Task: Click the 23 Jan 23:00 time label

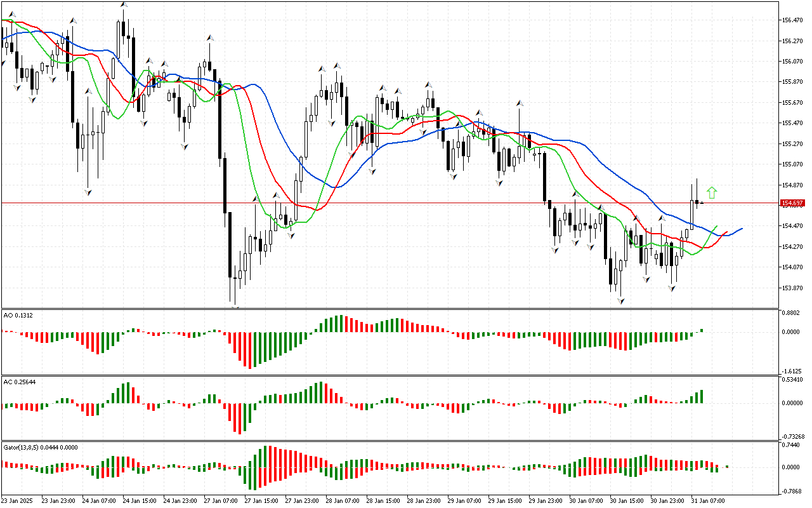Action: [x=59, y=500]
